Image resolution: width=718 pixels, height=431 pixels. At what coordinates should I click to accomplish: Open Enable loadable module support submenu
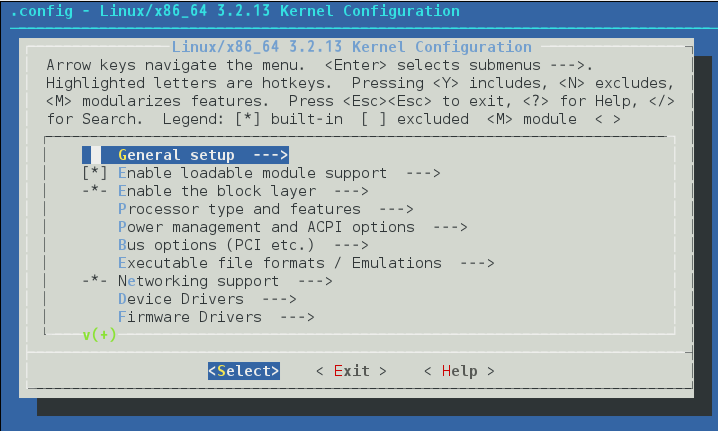click(279, 173)
